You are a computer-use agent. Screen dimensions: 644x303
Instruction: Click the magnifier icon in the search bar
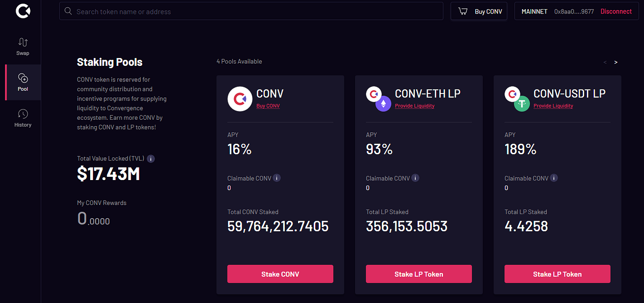68,11
